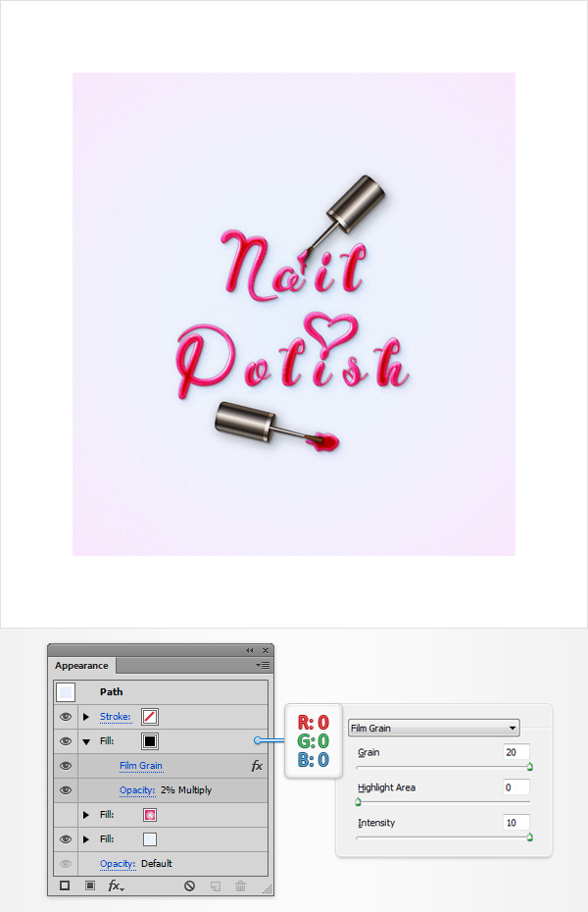Collapse the black Fill attribute triangle
The image size is (588, 912).
86,741
